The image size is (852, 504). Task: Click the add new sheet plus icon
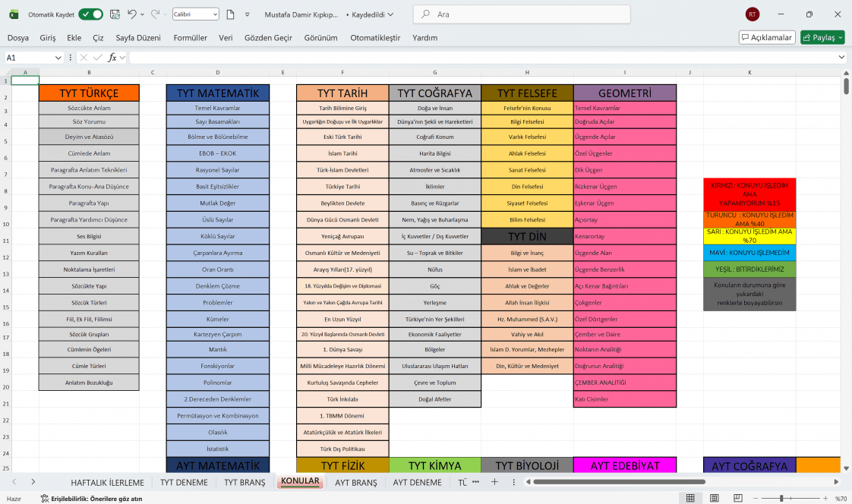click(494, 482)
